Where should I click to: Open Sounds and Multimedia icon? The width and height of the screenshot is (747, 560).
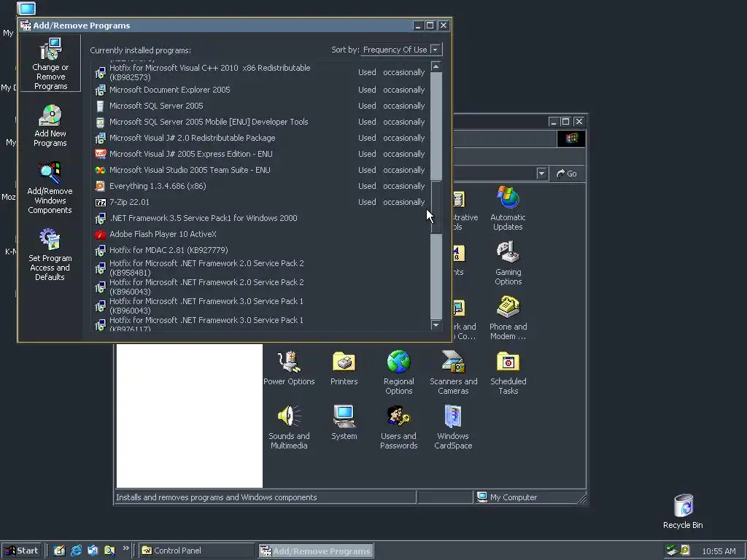click(x=289, y=427)
